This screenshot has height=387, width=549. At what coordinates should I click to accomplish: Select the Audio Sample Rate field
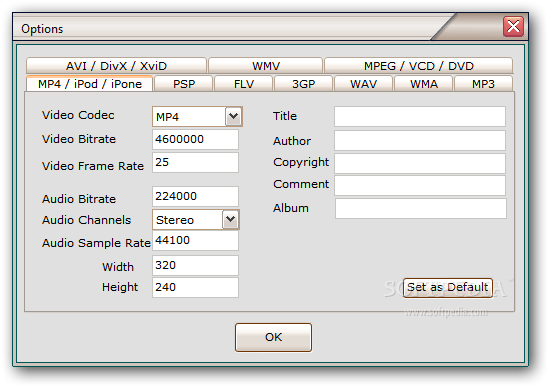point(195,240)
